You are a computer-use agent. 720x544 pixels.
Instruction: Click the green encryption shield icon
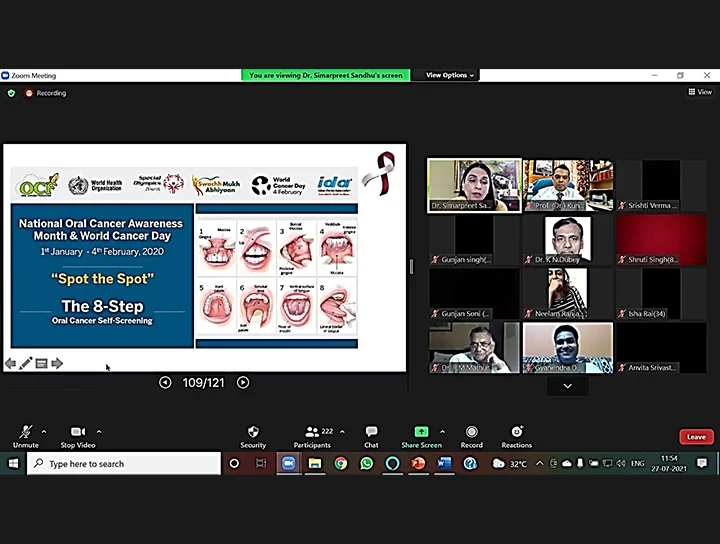pos(11,93)
